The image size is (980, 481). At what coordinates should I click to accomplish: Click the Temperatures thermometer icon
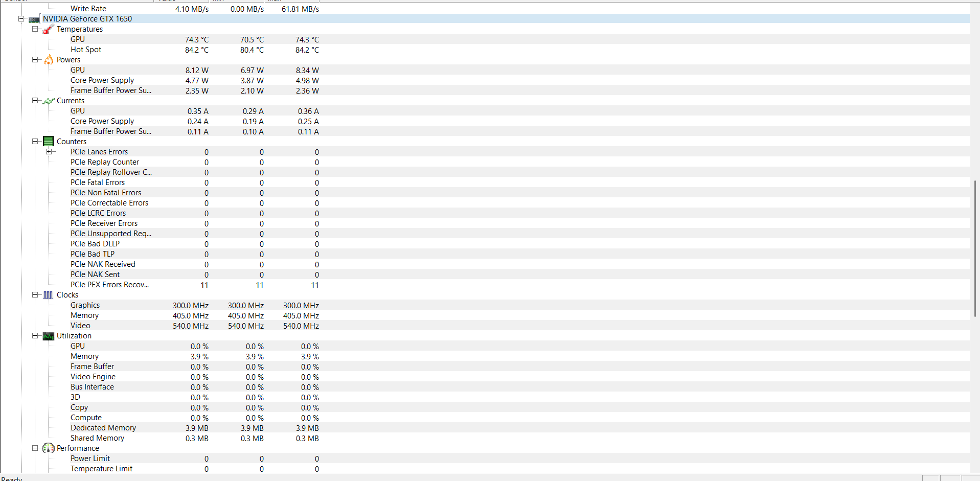[48, 29]
